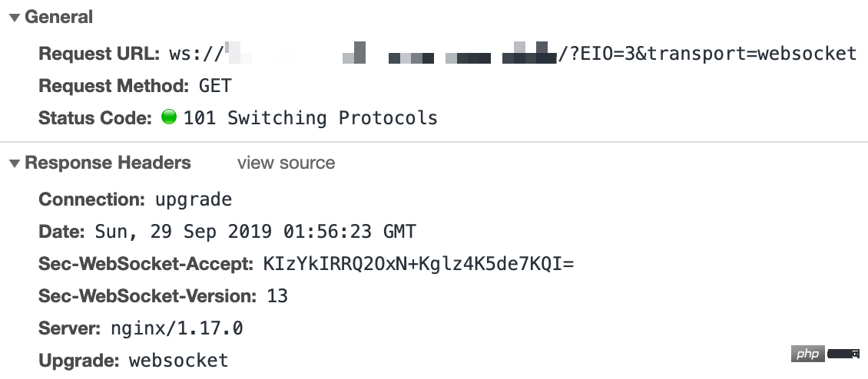Click the Sec-WebSocket-Version label
Screen dimensions: 868x379
pos(147,296)
